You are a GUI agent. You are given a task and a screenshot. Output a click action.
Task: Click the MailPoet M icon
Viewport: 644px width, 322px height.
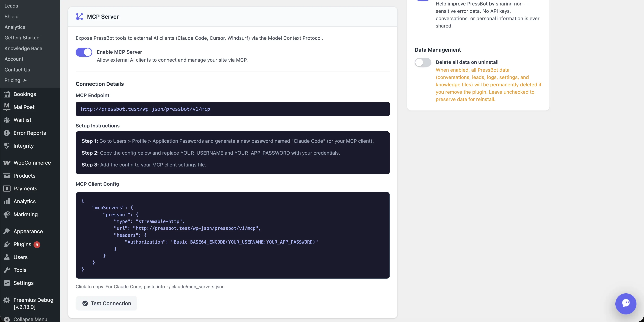pyautogui.click(x=7, y=107)
